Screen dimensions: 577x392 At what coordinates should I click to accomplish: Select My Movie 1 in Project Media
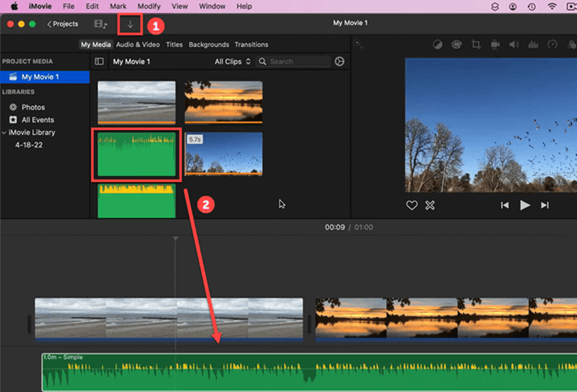[45, 77]
